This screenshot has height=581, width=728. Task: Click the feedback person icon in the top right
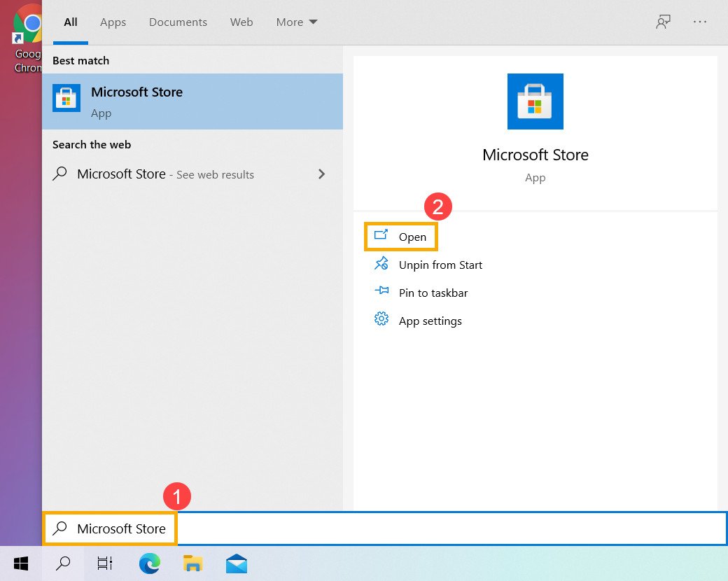point(663,22)
